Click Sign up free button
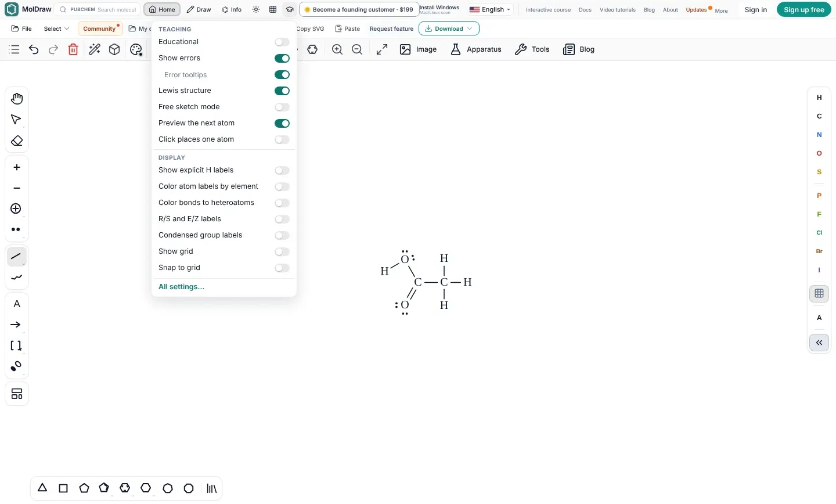836x504 pixels. (804, 9)
